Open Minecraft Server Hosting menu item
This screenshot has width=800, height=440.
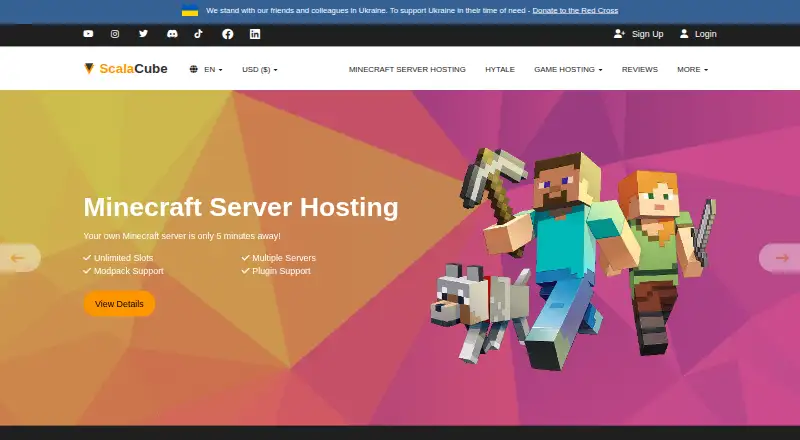click(x=407, y=69)
